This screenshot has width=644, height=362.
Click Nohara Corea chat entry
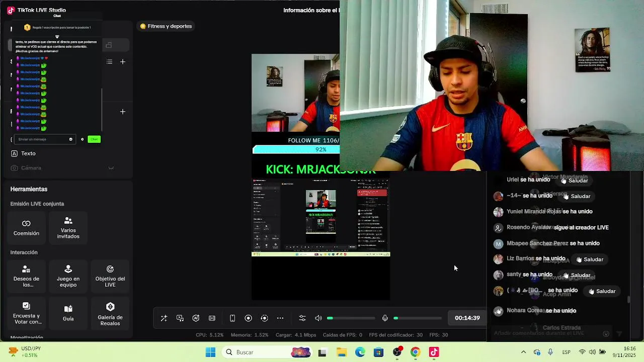[x=535, y=311]
